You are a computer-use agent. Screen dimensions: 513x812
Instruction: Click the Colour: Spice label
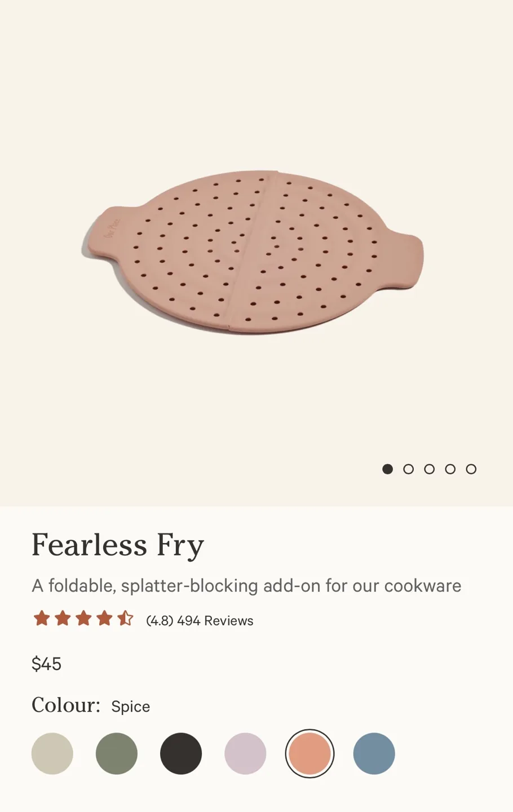click(90, 705)
